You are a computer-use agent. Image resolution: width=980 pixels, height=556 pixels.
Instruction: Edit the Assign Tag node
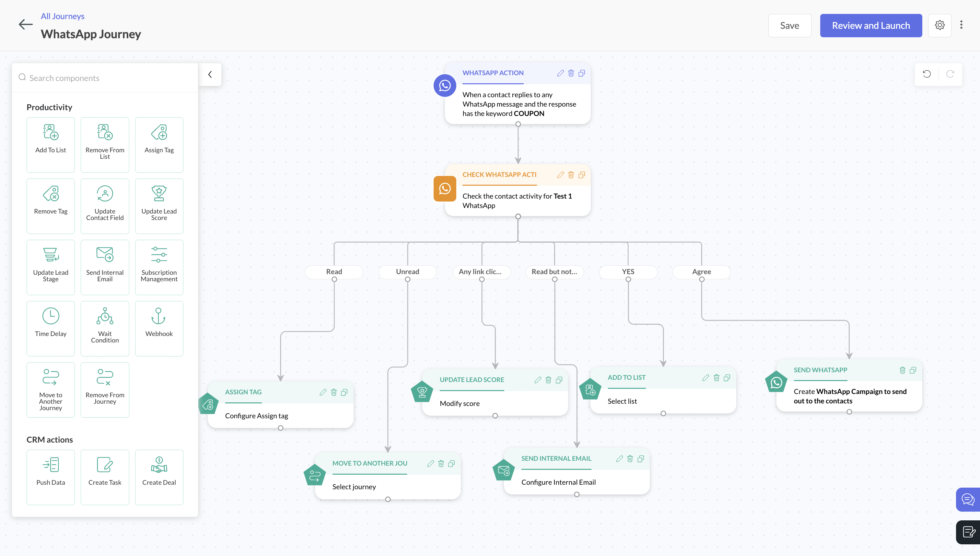(x=323, y=392)
